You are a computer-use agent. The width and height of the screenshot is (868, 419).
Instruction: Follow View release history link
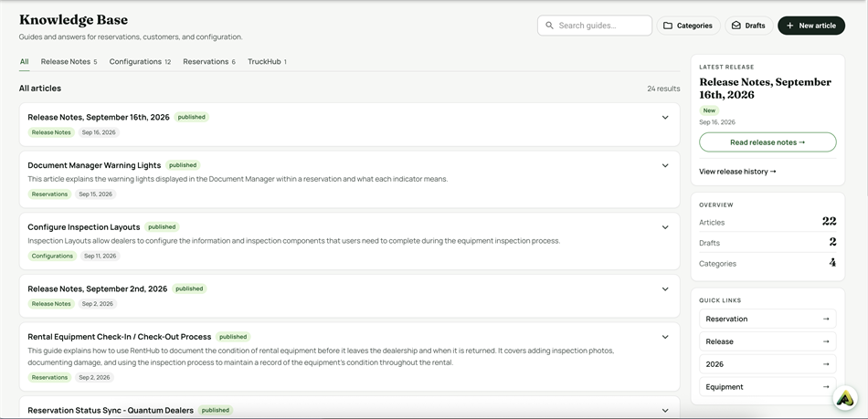pos(737,172)
